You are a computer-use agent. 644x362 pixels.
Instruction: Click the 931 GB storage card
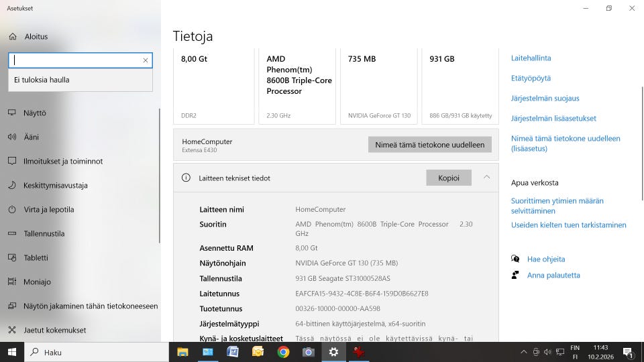[x=460, y=86]
